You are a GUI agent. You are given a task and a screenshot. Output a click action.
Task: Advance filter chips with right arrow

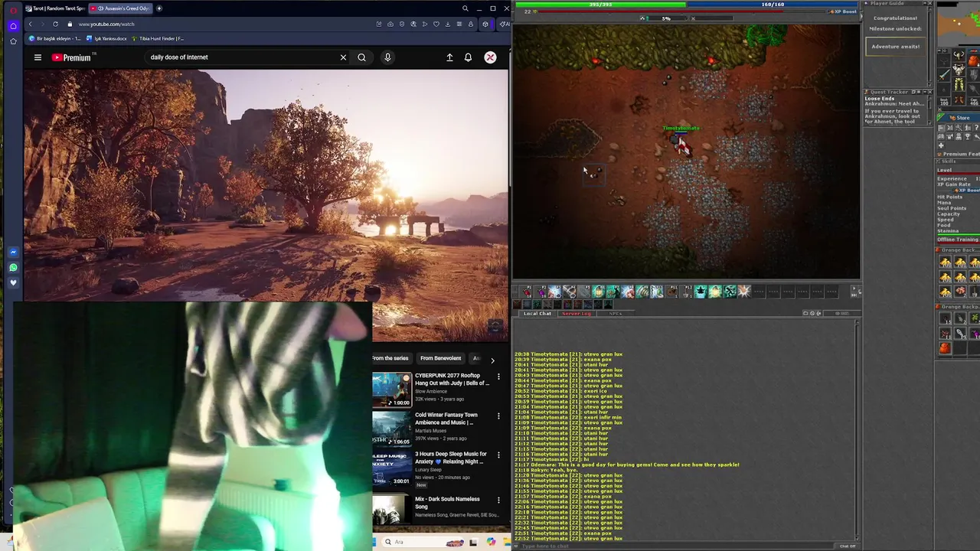click(492, 360)
